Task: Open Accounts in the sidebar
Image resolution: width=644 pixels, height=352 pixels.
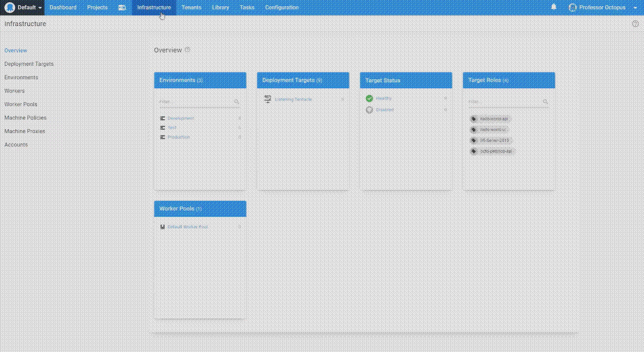Action: (16, 145)
